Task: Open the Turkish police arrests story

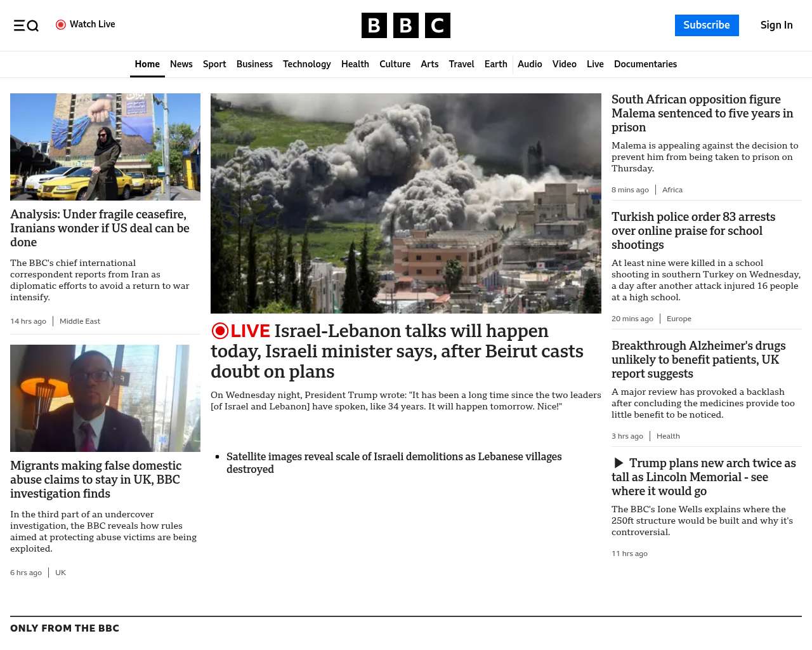Action: (x=693, y=230)
